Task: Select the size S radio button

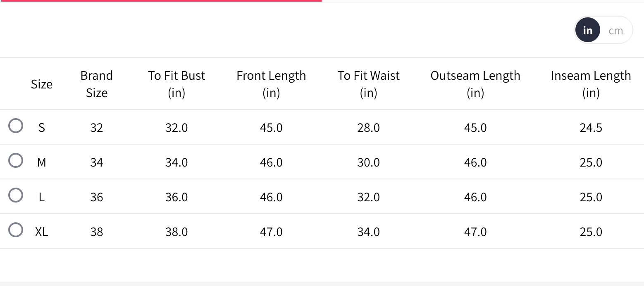Action: tap(16, 126)
